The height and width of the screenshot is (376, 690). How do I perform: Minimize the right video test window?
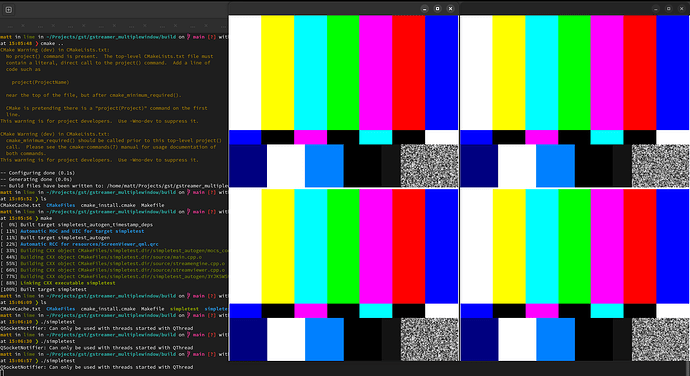coord(656,9)
